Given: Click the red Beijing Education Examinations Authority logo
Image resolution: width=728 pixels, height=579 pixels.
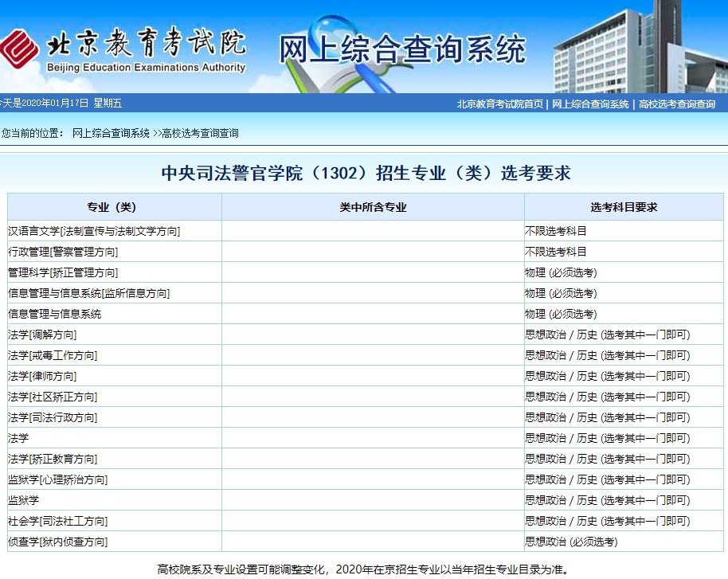Looking at the screenshot, I should click(x=19, y=49).
